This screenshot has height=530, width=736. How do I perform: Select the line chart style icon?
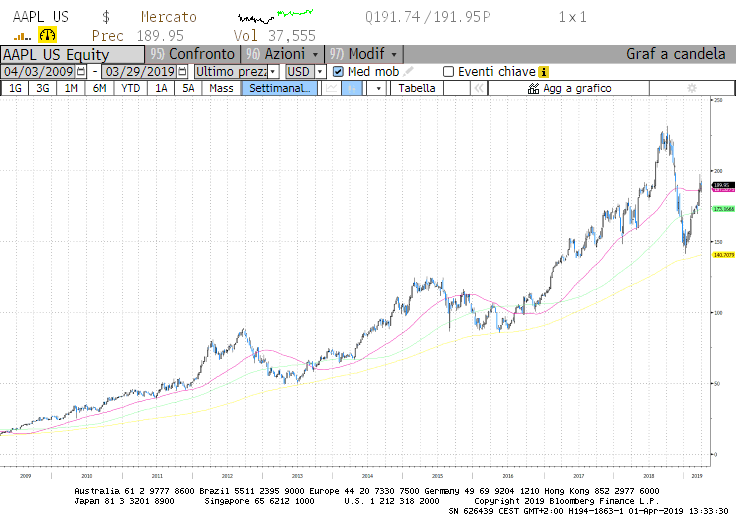click(332, 88)
